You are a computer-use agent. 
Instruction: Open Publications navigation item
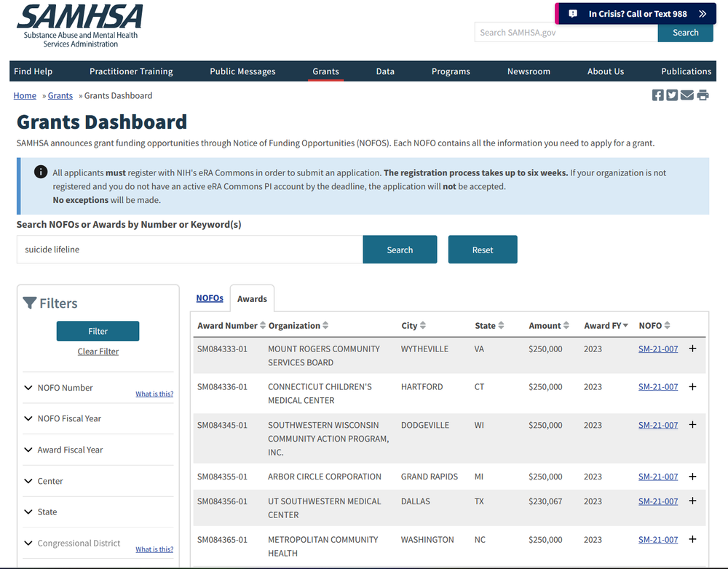[686, 71]
